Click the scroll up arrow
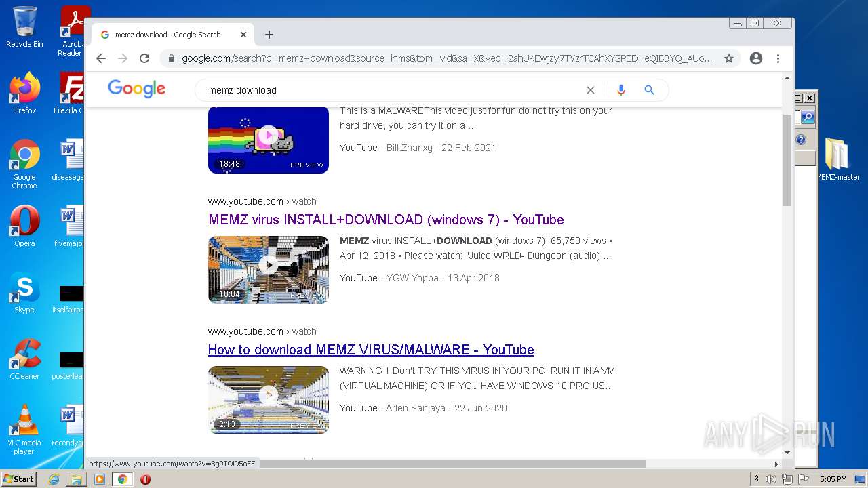 coord(787,78)
